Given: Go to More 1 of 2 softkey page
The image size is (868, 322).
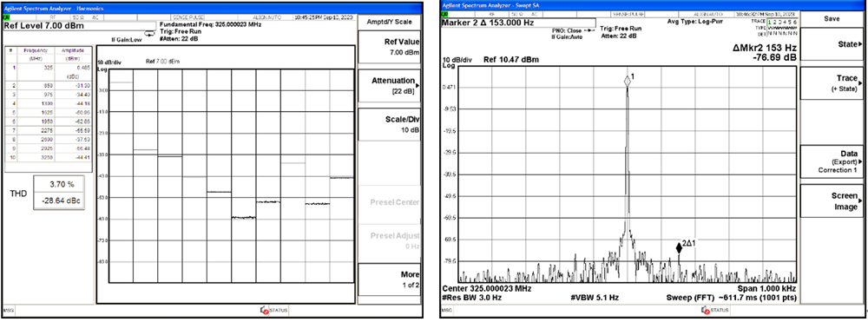Looking at the screenshot, I should pos(389,279).
